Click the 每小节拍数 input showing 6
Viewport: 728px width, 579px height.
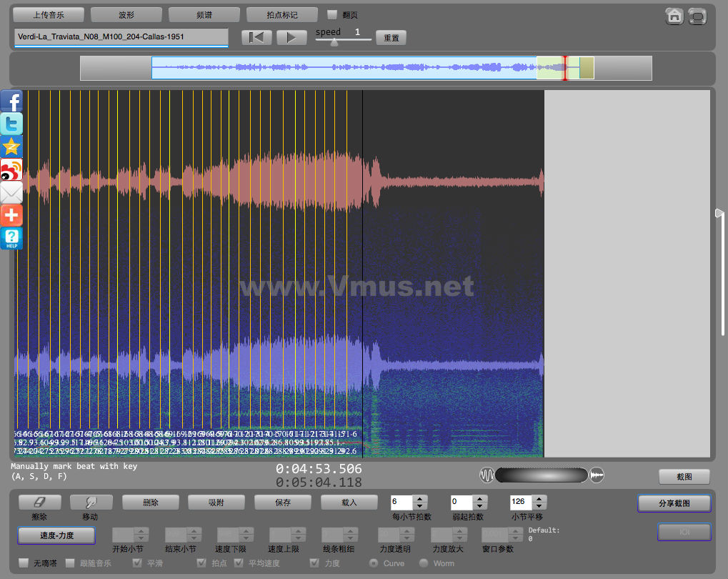pyautogui.click(x=402, y=503)
